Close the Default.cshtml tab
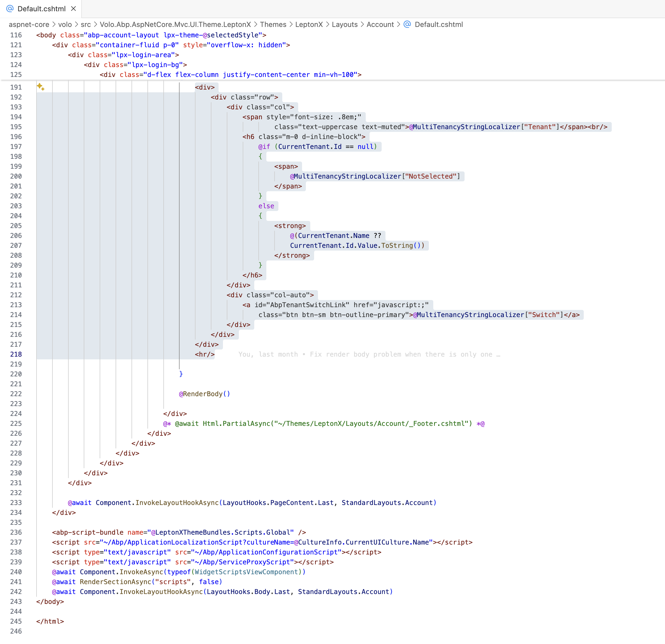 [74, 9]
